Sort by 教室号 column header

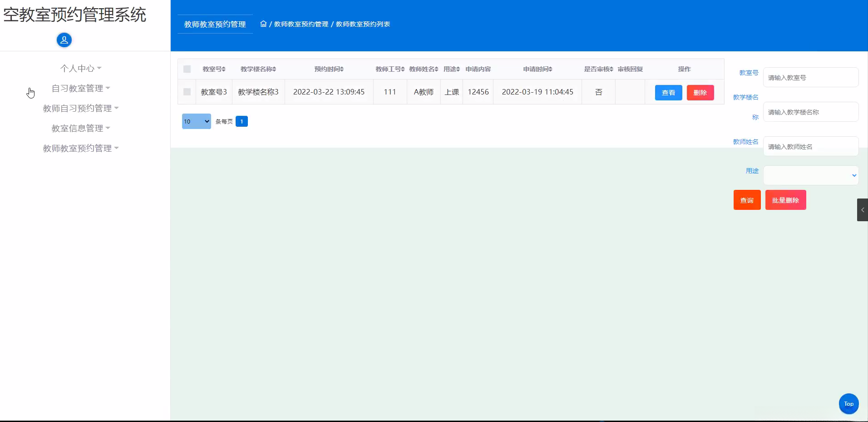pos(214,69)
